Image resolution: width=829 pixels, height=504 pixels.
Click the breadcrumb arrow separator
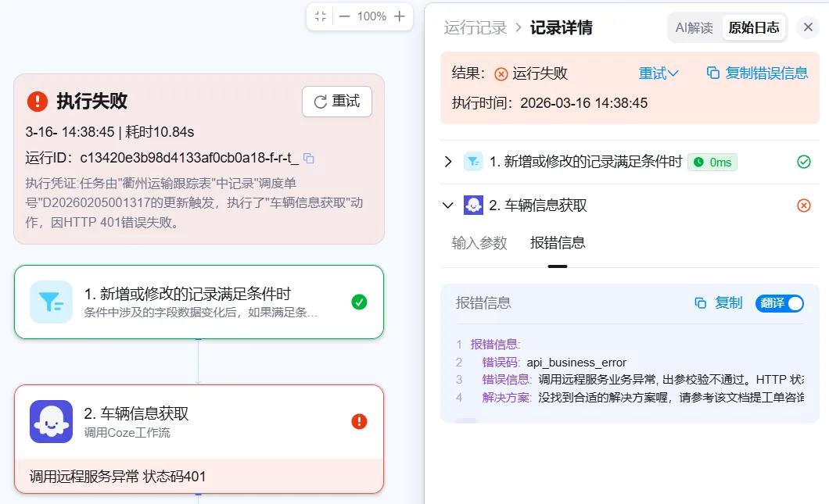pyautogui.click(x=519, y=27)
